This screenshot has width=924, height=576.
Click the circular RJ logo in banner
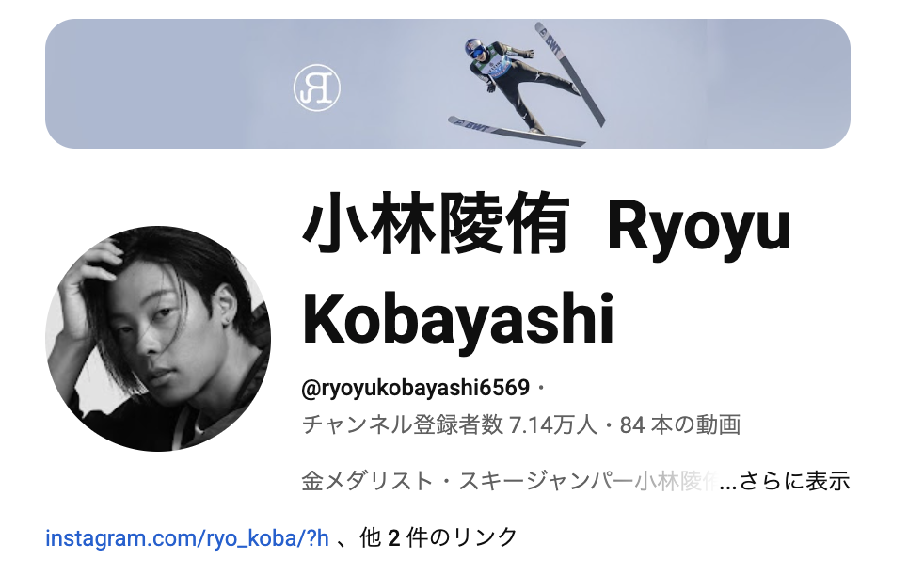pyautogui.click(x=317, y=88)
